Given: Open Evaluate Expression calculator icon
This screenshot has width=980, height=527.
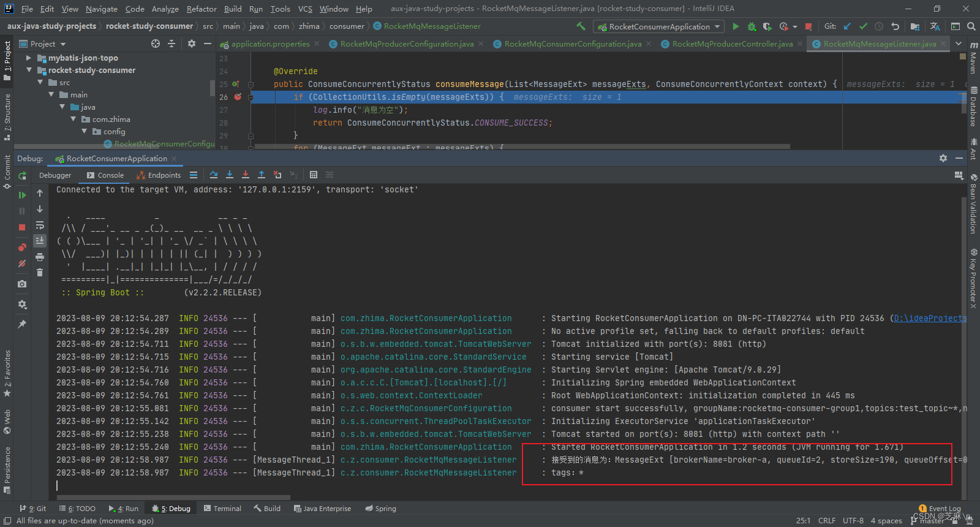Looking at the screenshot, I should coord(314,175).
